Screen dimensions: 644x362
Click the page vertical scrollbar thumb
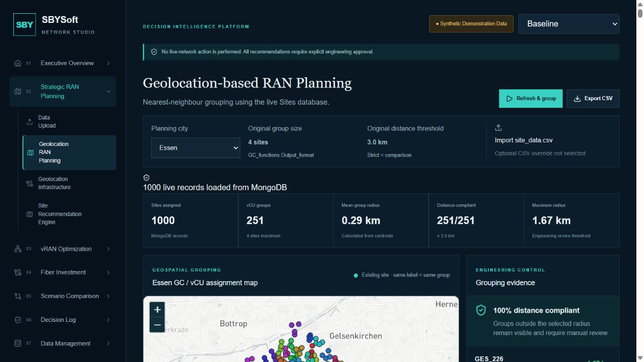pyautogui.click(x=640, y=13)
